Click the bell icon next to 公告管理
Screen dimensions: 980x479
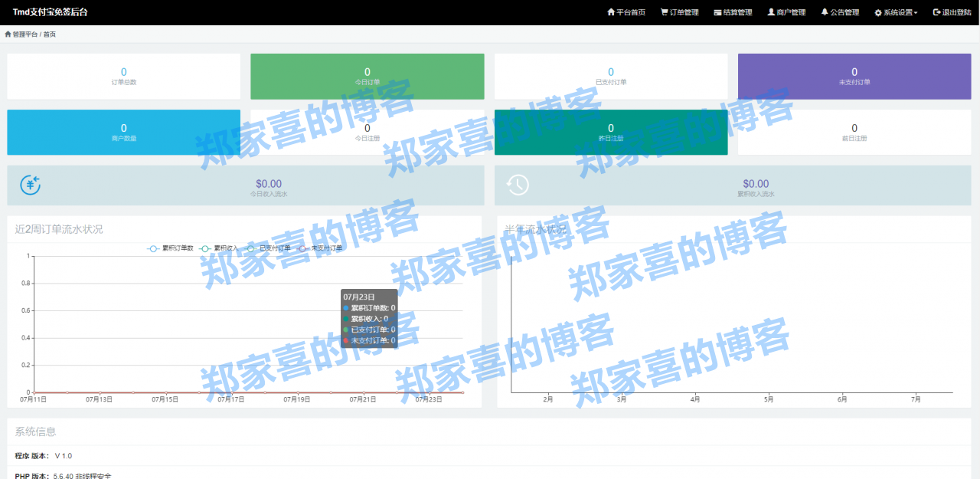pos(824,12)
